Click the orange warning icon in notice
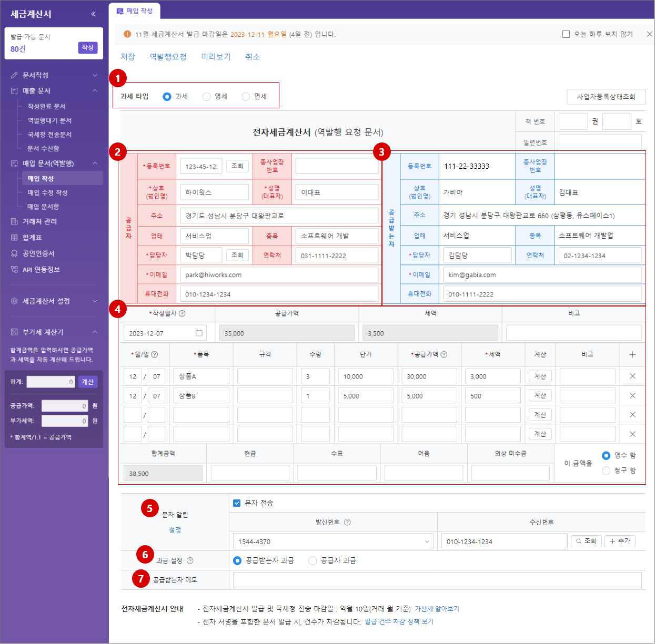The height and width of the screenshot is (644, 655). (127, 34)
